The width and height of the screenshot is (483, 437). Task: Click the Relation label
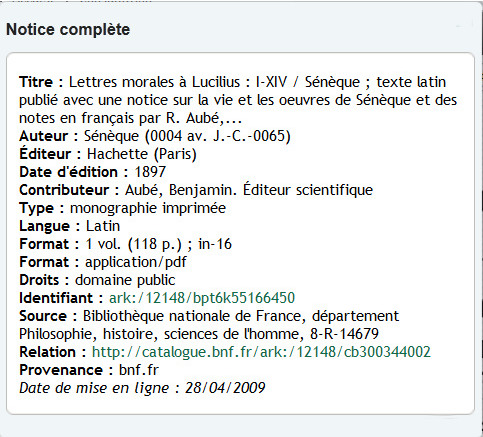tap(48, 352)
